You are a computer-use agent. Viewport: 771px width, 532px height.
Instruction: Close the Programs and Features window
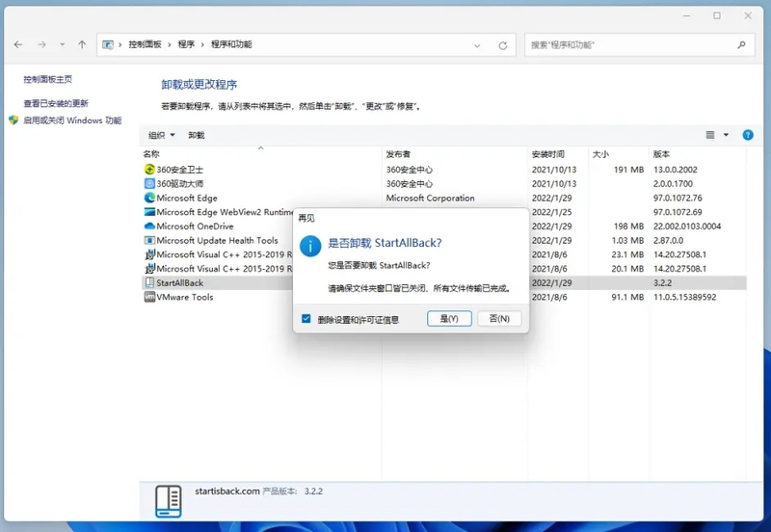click(x=748, y=15)
